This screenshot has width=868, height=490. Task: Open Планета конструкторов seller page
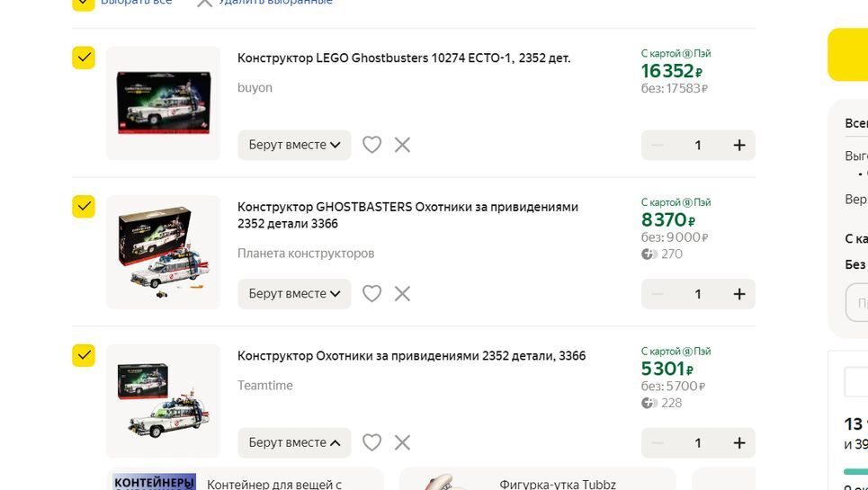click(306, 254)
